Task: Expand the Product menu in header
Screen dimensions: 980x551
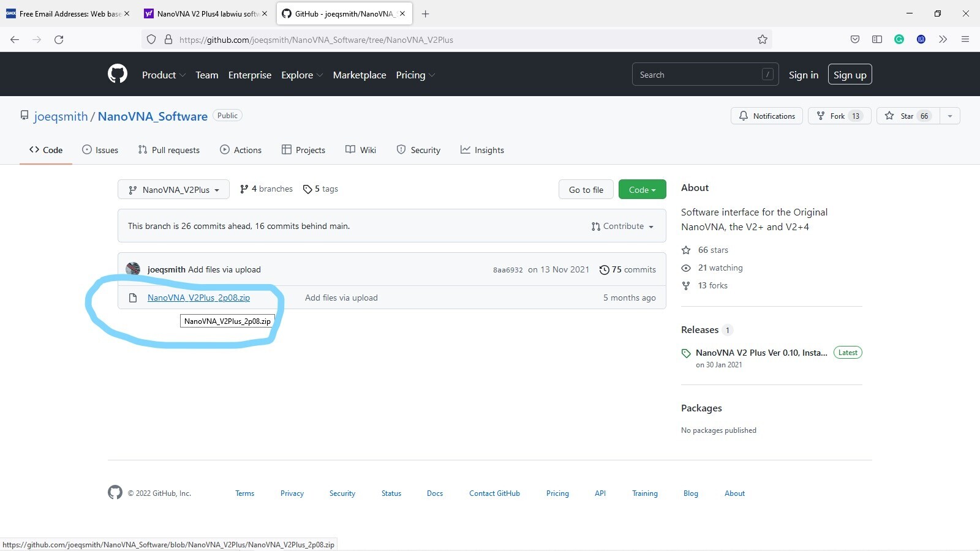Action: [x=164, y=75]
